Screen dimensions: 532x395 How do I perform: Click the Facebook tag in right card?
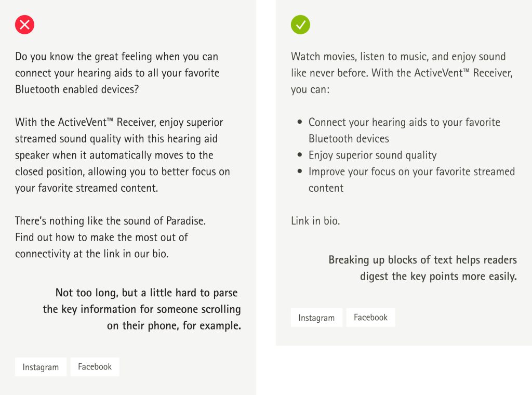(x=370, y=318)
